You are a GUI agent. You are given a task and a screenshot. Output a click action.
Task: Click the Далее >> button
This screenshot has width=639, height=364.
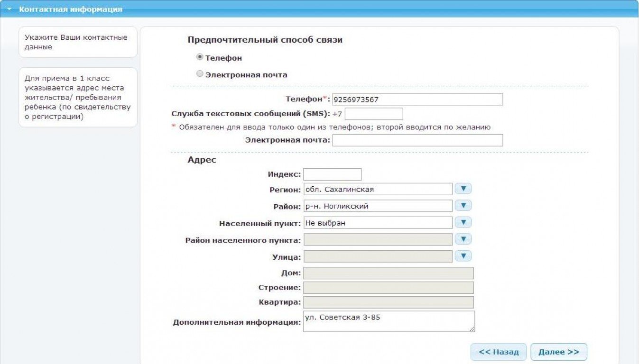point(558,352)
